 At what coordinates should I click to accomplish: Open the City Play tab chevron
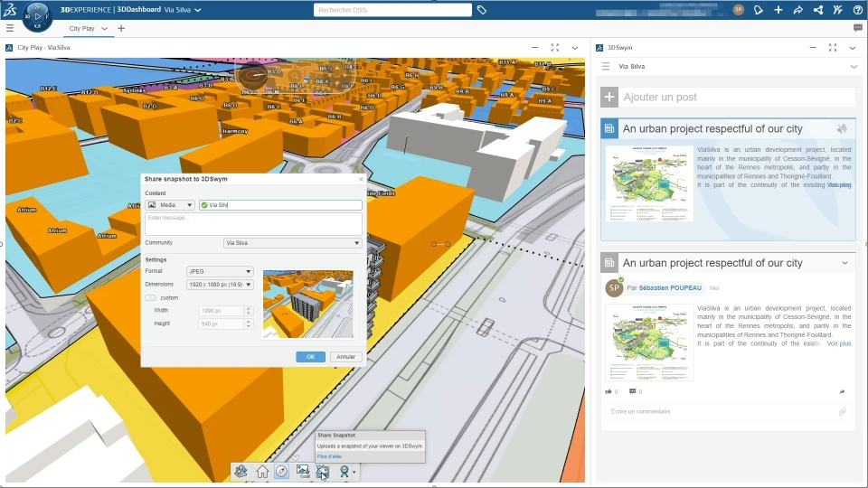click(104, 28)
